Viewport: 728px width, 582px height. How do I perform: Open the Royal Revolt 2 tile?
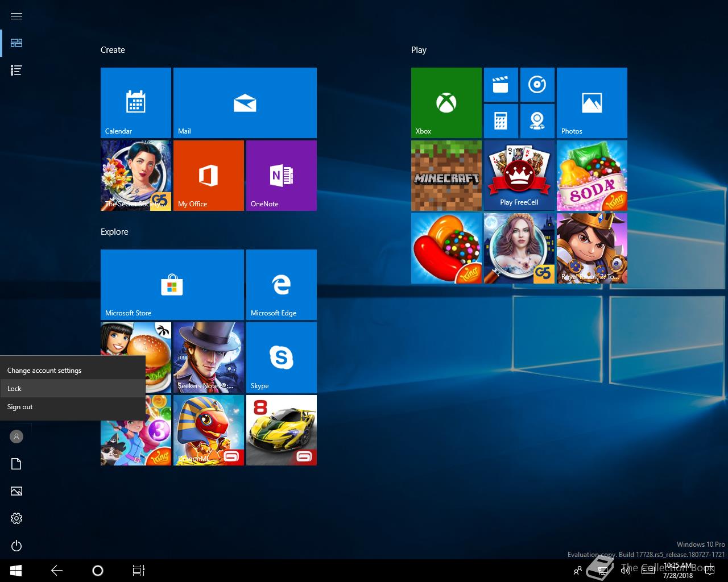pyautogui.click(x=592, y=248)
